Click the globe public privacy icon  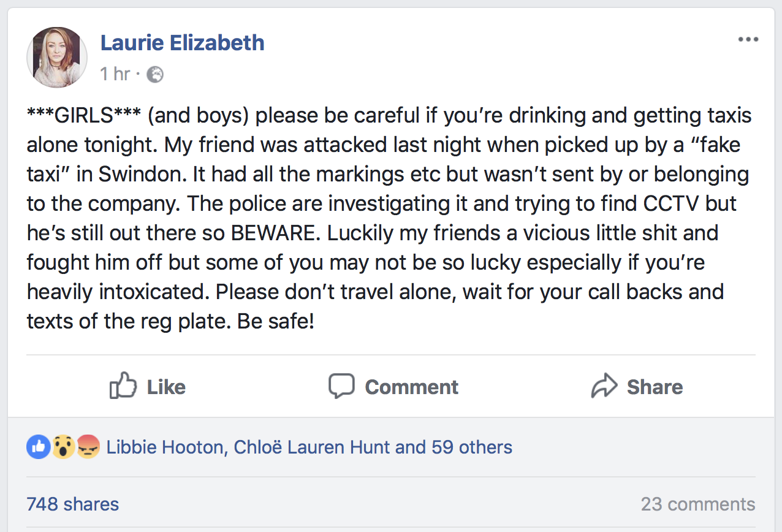[156, 75]
